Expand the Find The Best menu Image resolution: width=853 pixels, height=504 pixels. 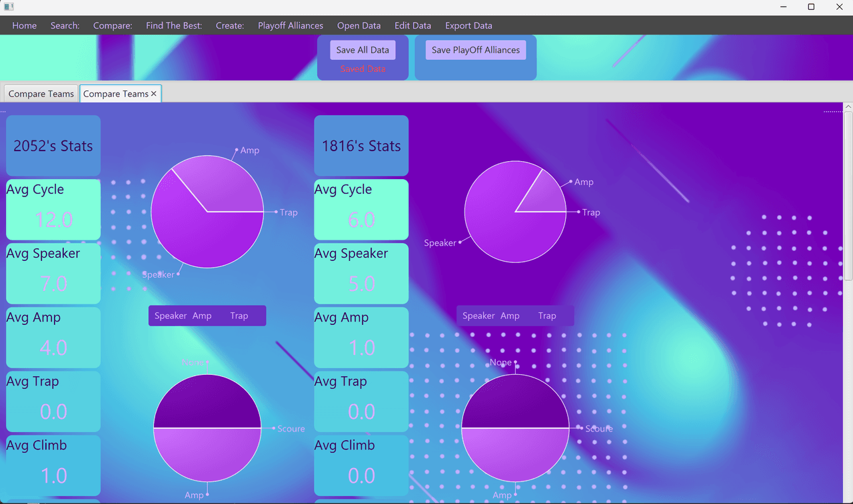[x=174, y=25]
